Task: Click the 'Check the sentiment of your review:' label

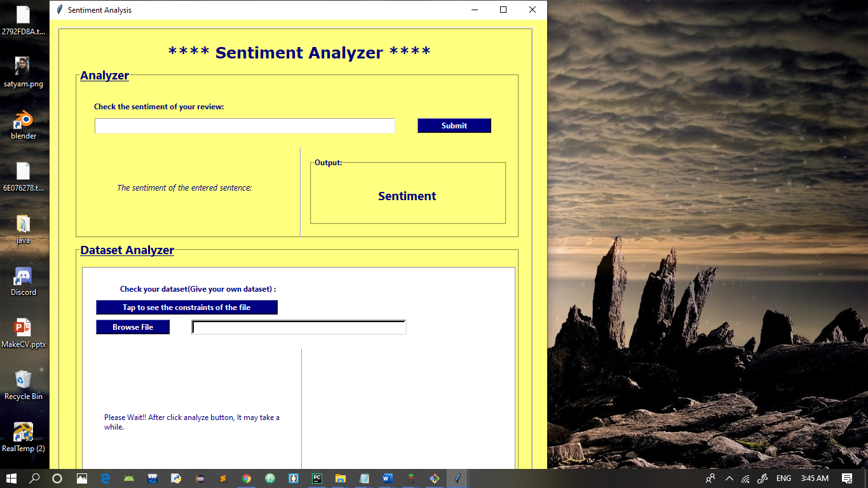Action: [159, 107]
